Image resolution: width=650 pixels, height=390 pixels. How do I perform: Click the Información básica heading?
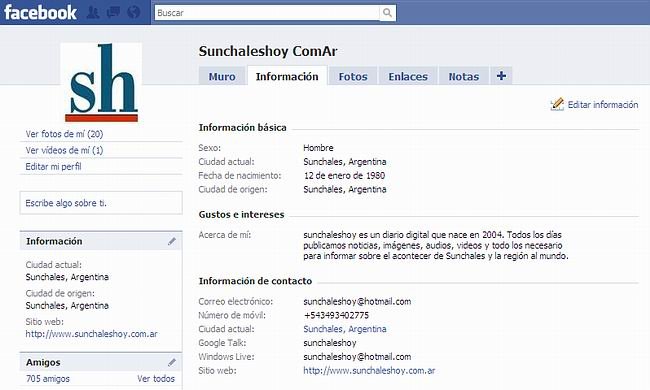tap(243, 127)
